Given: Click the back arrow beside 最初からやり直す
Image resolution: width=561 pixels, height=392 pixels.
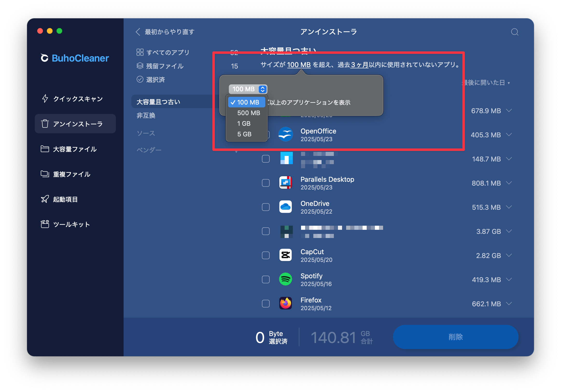Looking at the screenshot, I should coord(138,32).
